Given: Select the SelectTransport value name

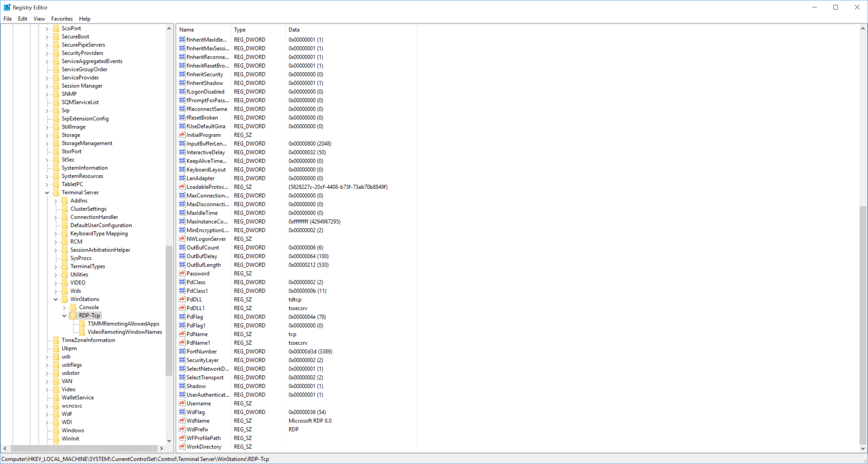Looking at the screenshot, I should pos(205,377).
